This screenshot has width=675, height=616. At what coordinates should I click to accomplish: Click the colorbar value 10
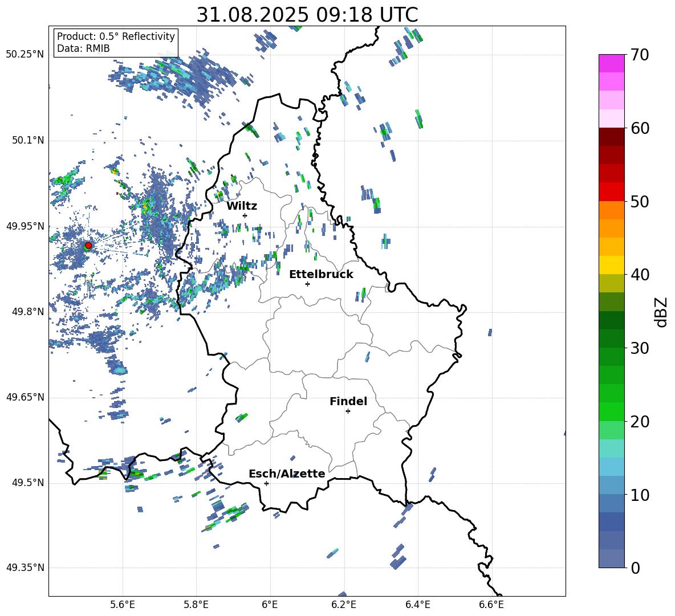pos(640,495)
